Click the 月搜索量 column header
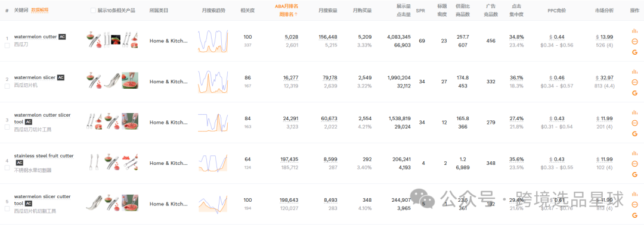The image size is (644, 225). click(328, 10)
